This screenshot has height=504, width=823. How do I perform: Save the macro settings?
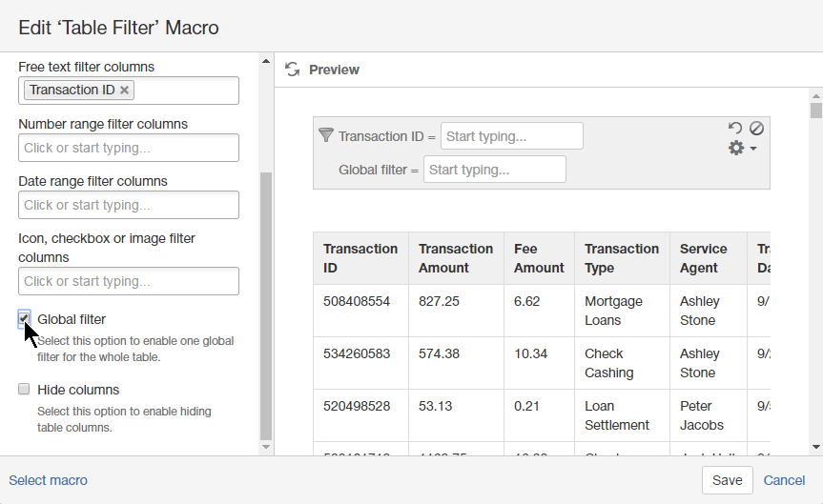[727, 480]
